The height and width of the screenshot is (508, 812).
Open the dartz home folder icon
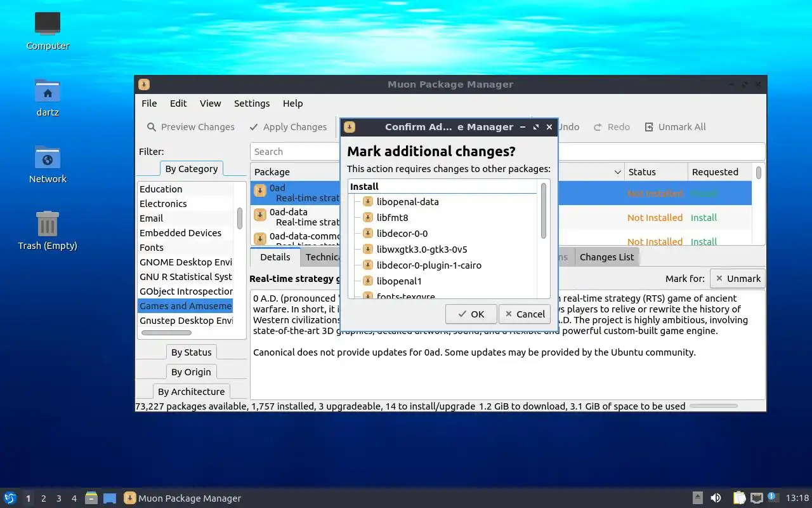pos(48,91)
